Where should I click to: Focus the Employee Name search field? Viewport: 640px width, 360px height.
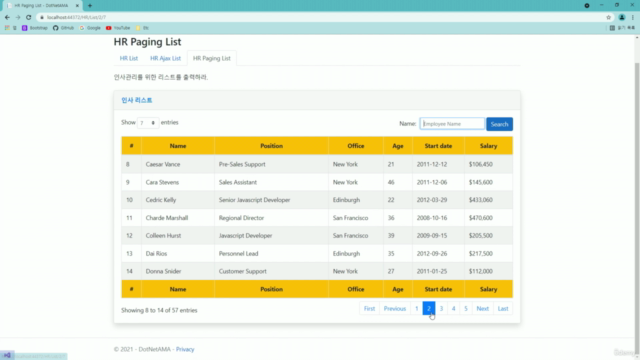(452, 124)
